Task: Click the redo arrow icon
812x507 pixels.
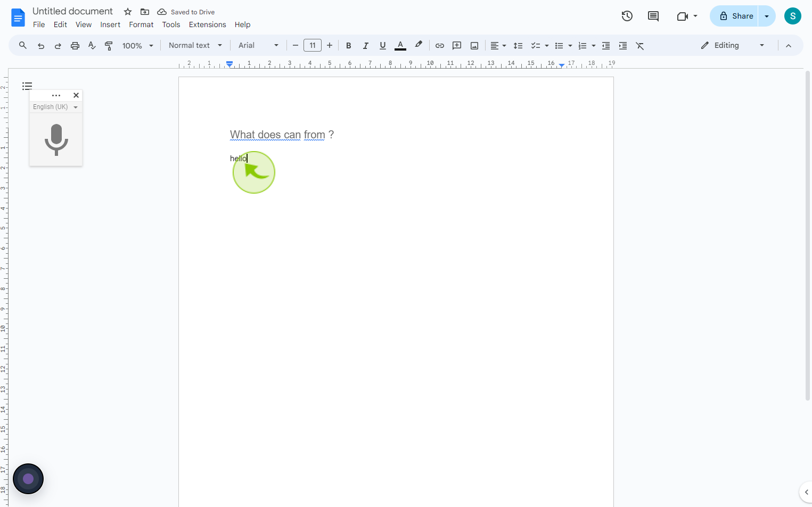Action: click(58, 46)
